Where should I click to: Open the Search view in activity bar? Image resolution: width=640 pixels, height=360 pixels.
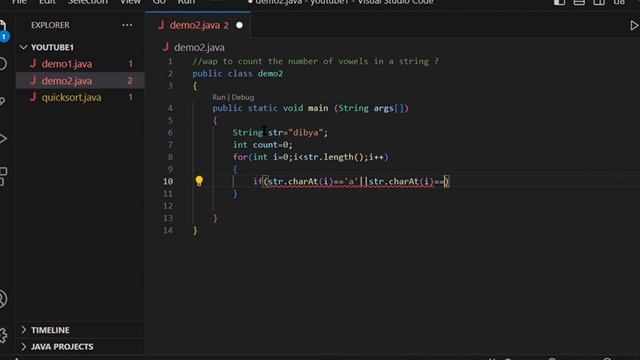[3, 64]
